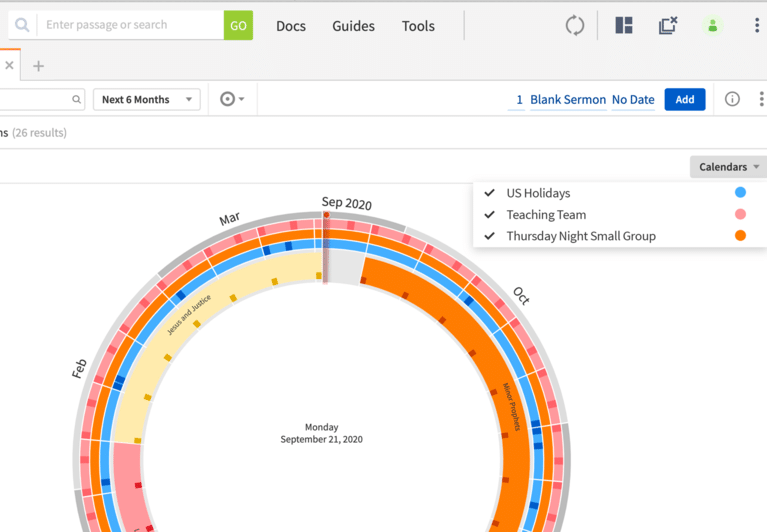Click the target view mode icon
The width and height of the screenshot is (767, 532).
[228, 99]
